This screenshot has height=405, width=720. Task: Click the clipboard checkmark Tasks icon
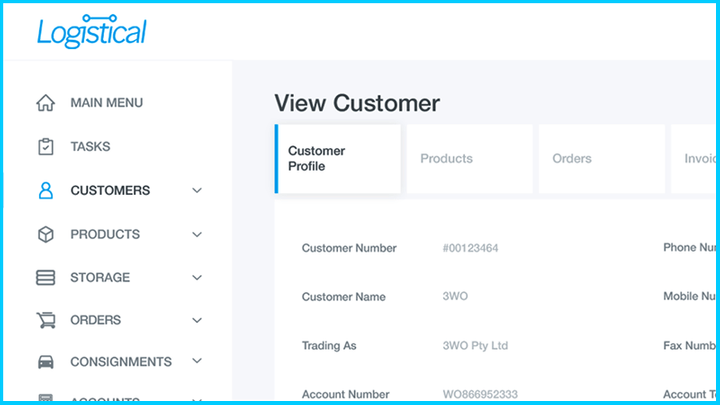45,147
